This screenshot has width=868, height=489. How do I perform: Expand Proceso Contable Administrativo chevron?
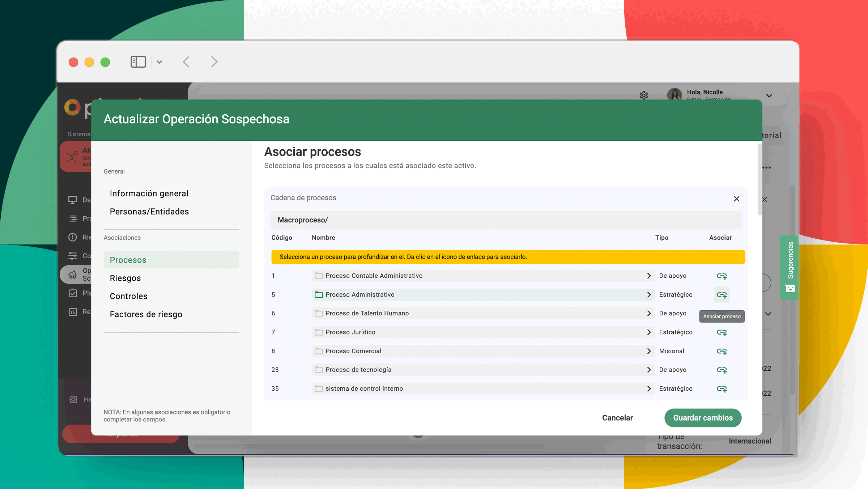pos(649,276)
